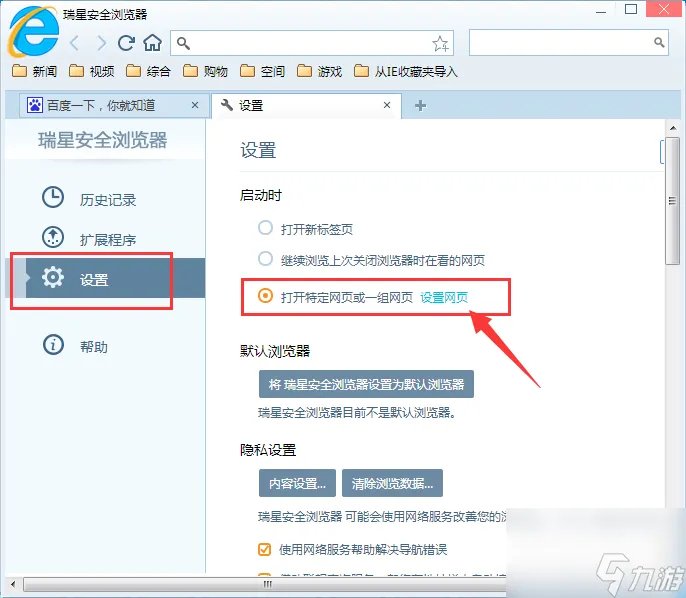Click the forward navigation arrow
This screenshot has width=686, height=598.
click(101, 43)
